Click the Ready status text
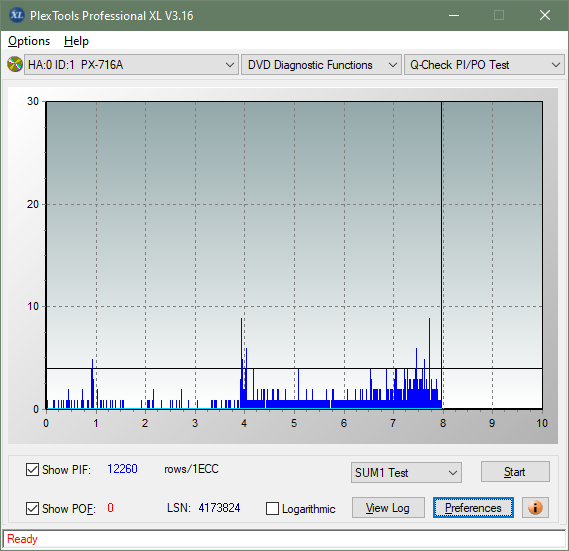Image resolution: width=569 pixels, height=551 pixels. click(x=22, y=539)
